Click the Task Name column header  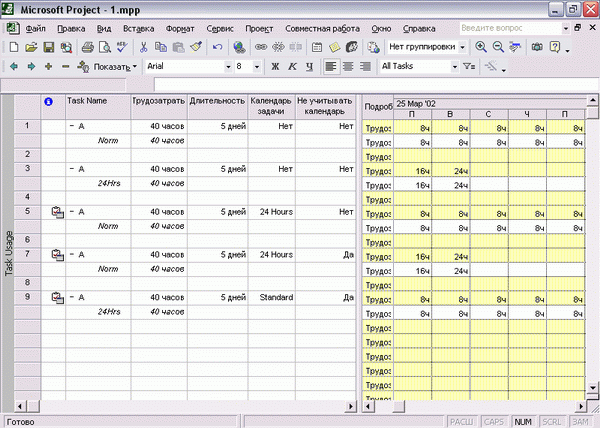click(98, 107)
